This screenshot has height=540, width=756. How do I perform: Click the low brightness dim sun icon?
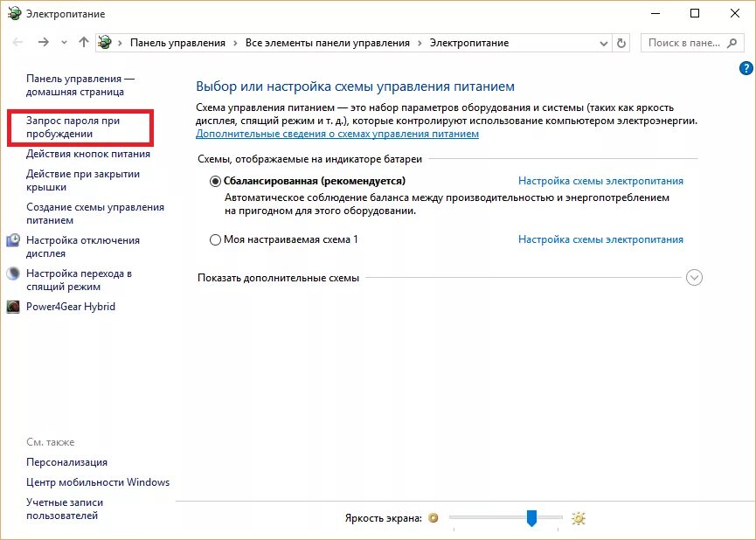433,518
